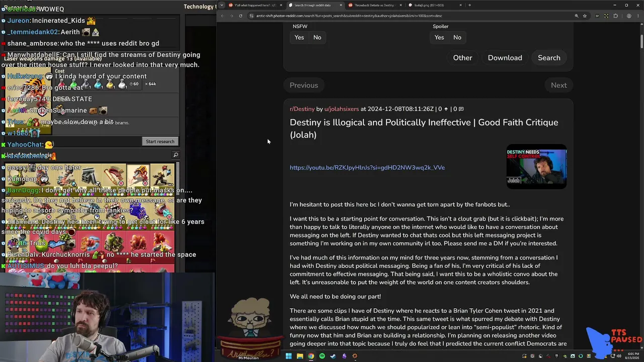This screenshot has width=644, height=362.
Task: Click the technology search magnifier in game
Action: (x=176, y=155)
